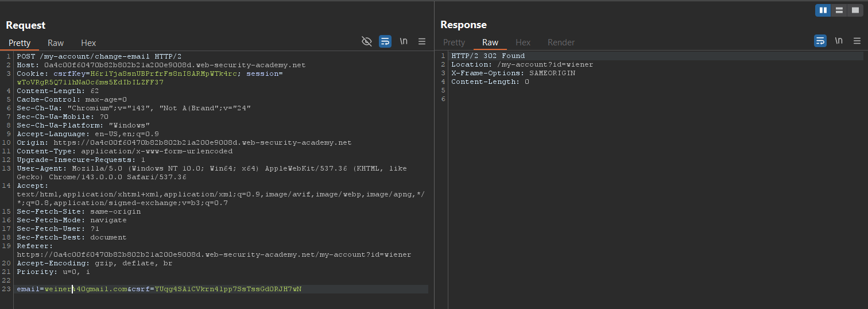The height and width of the screenshot is (309, 868).
Task: Click the Response panel heading
Action: (463, 25)
